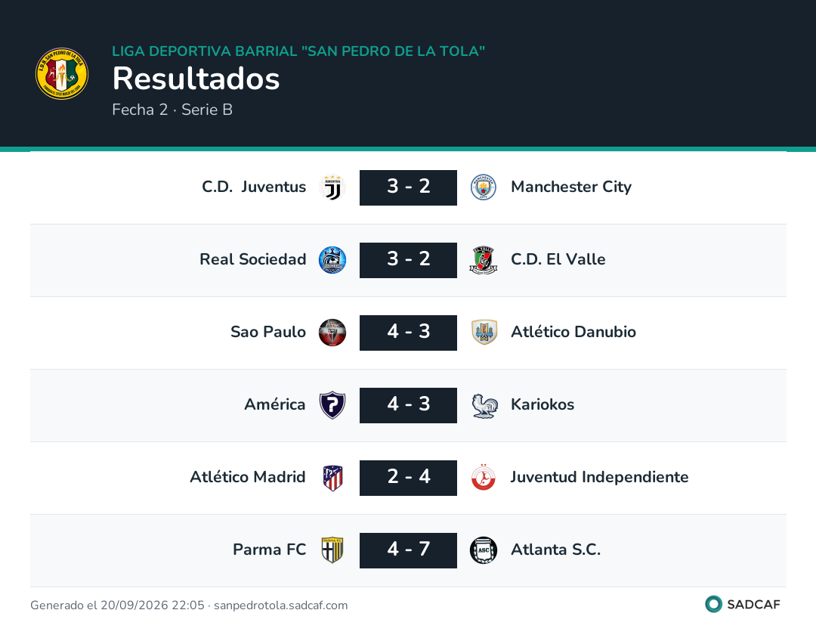This screenshot has height=644, width=816.
Task: Click the Parma FC yellow shield
Action: click(x=332, y=550)
